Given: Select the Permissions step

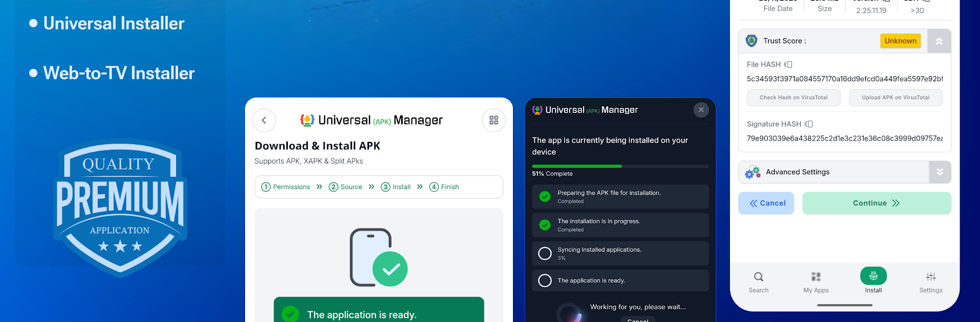Looking at the screenshot, I should [x=286, y=187].
